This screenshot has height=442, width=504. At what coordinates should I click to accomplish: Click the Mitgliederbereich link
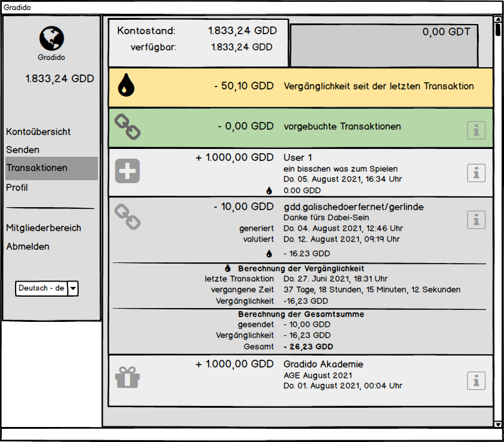pos(44,228)
